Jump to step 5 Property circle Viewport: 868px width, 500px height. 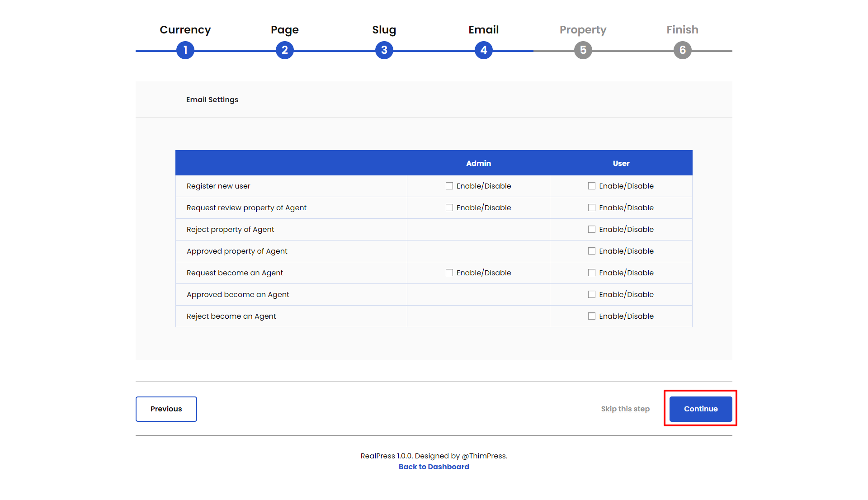[583, 50]
